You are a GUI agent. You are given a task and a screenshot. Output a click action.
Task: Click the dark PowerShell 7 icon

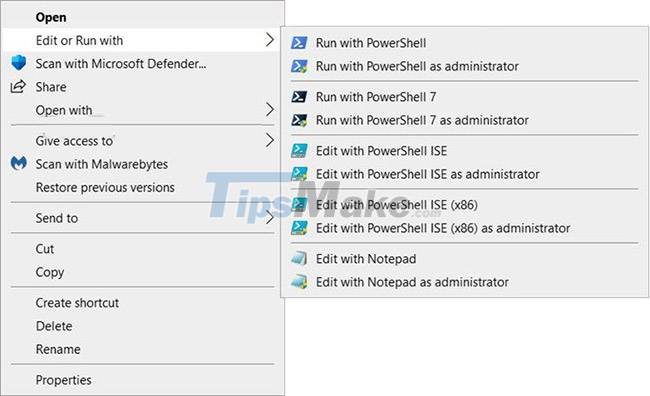(x=299, y=97)
